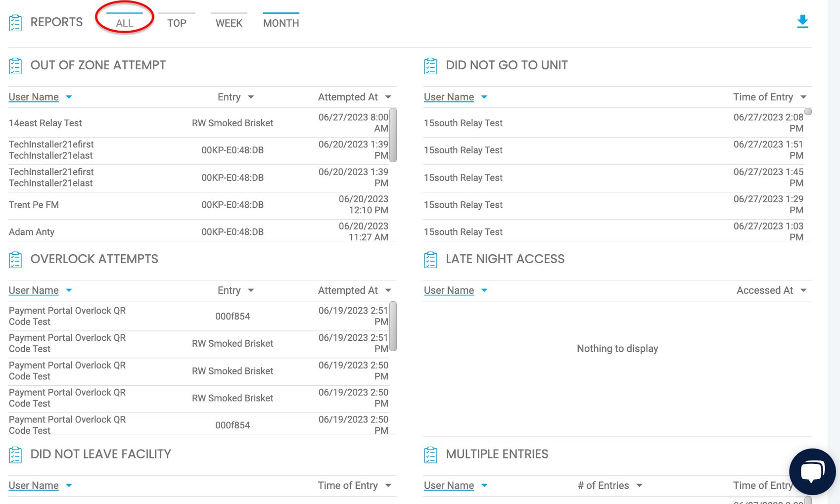Click the Overlock Attempts report icon
The width and height of the screenshot is (840, 504).
click(15, 259)
